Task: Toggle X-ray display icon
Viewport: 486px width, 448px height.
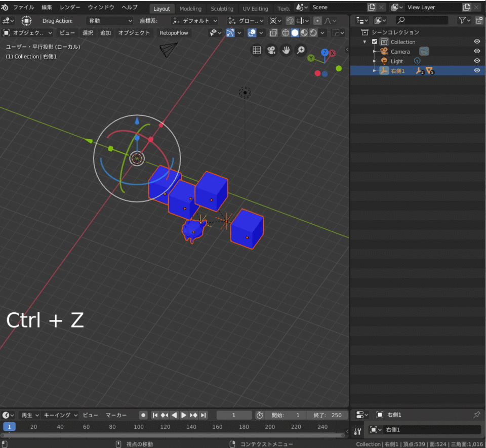Action: point(273,33)
